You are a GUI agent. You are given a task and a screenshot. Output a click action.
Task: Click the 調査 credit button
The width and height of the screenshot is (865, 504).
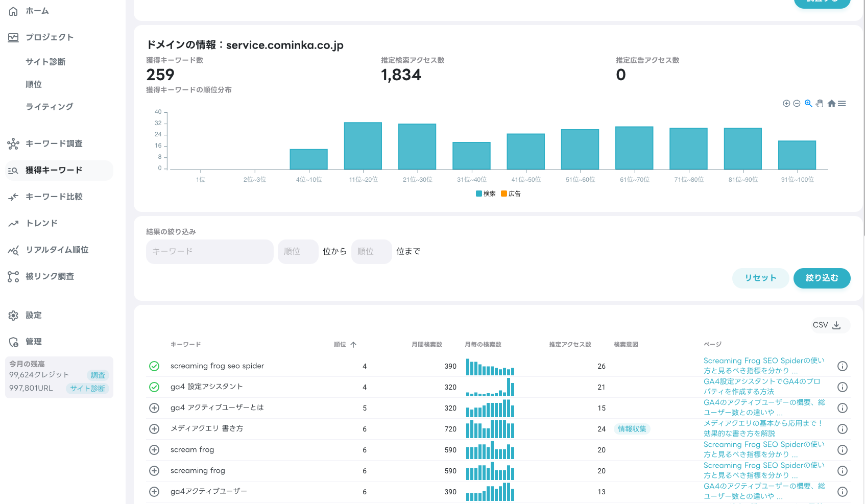(x=98, y=375)
